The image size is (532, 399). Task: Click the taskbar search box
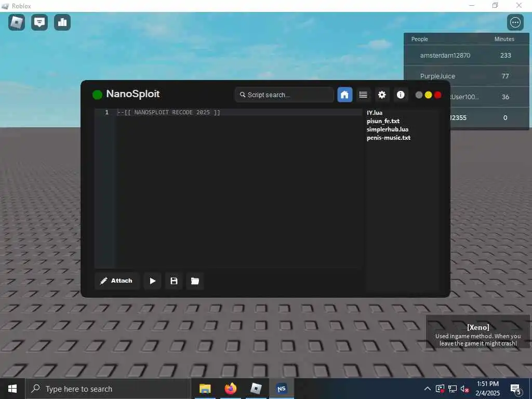(x=108, y=389)
